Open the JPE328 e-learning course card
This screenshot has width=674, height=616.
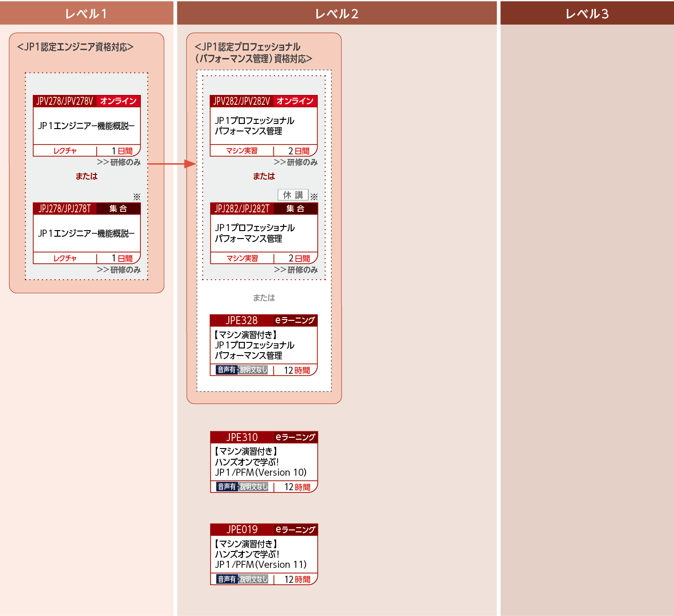pyautogui.click(x=264, y=345)
